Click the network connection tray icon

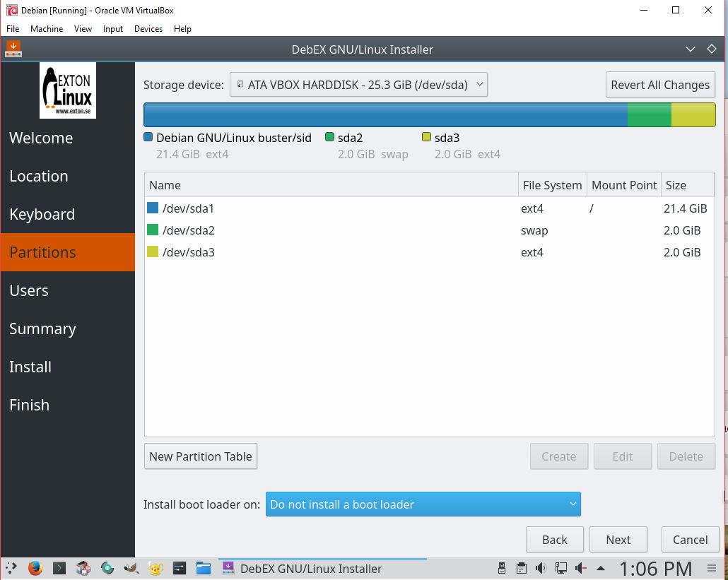[561, 568]
